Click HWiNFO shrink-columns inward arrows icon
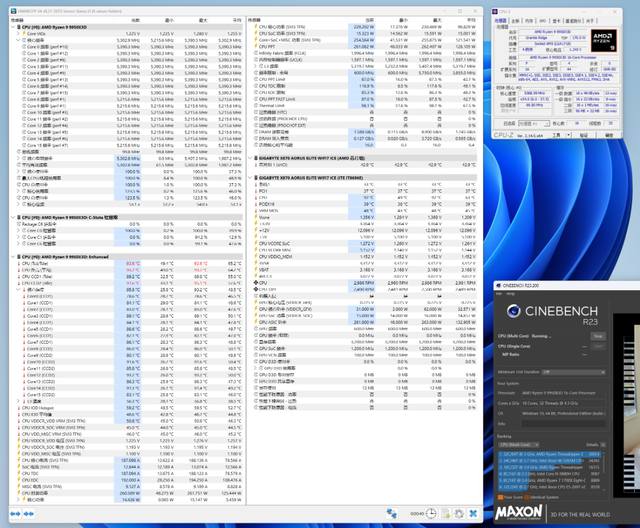 (x=29, y=514)
